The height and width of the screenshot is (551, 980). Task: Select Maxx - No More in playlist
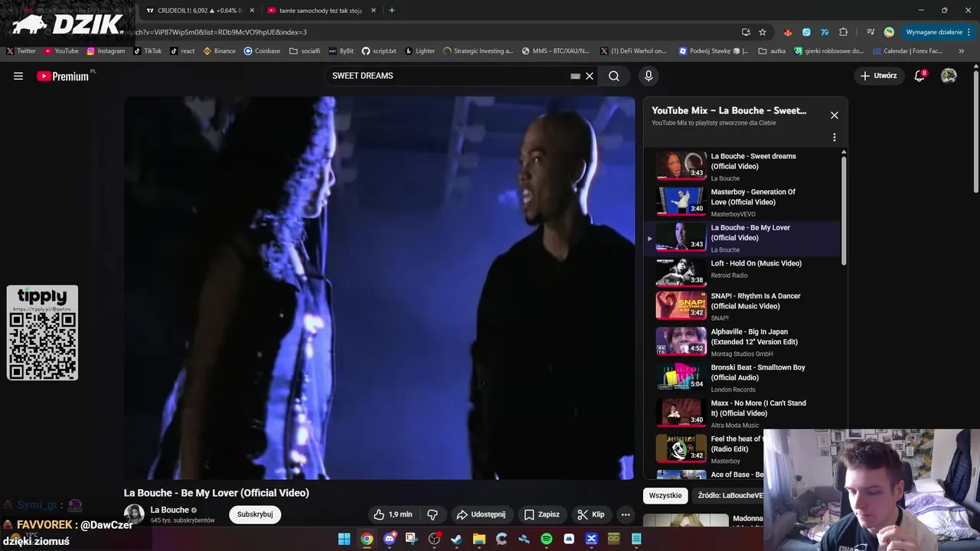(743, 413)
